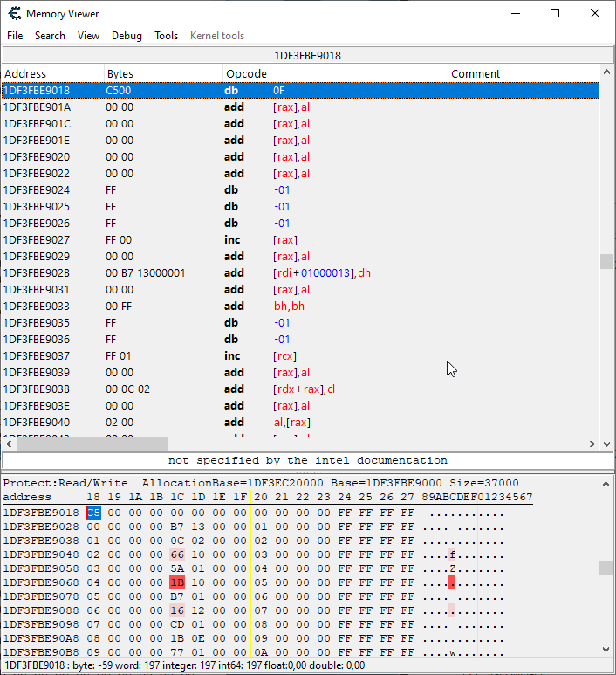
Task: Open the Debug menu
Action: (x=127, y=36)
